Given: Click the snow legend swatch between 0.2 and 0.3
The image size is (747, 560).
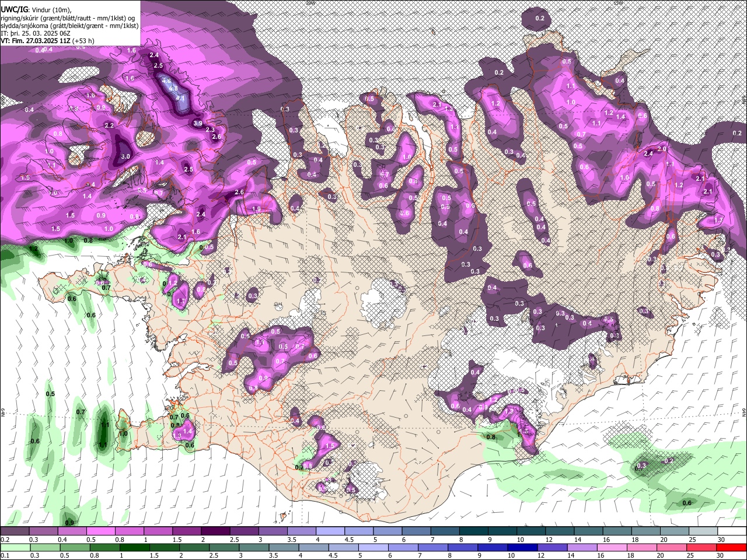Looking at the screenshot, I should coord(15,531).
